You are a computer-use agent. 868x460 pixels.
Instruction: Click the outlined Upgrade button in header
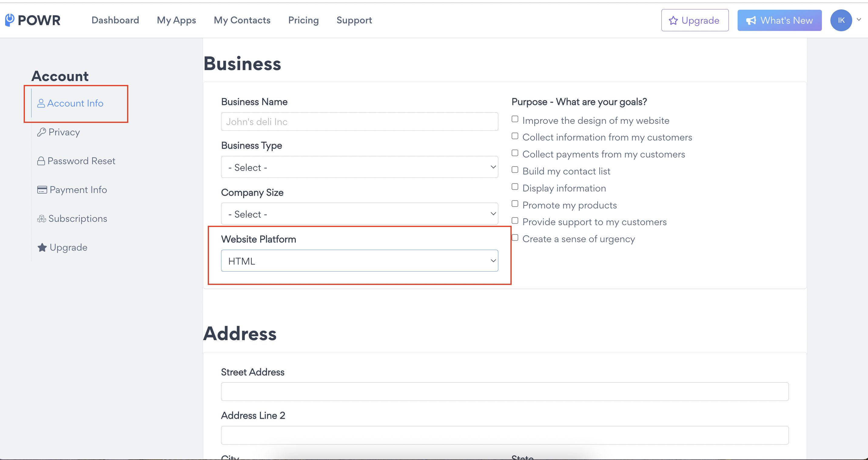[695, 20]
